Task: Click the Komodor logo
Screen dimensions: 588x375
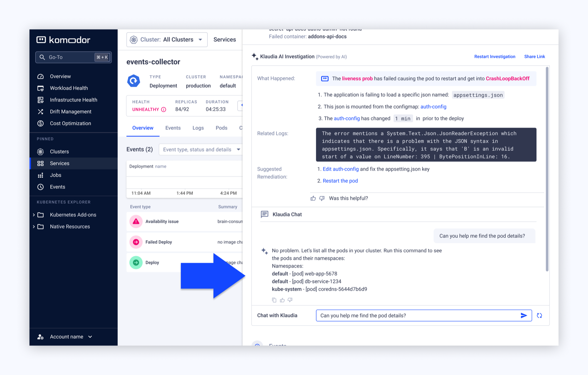Action: 63,40
